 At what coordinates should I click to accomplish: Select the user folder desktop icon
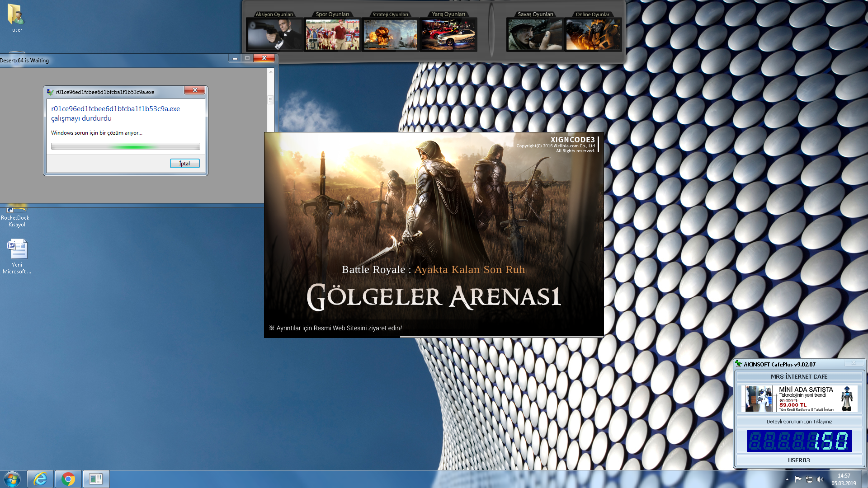pos(17,18)
